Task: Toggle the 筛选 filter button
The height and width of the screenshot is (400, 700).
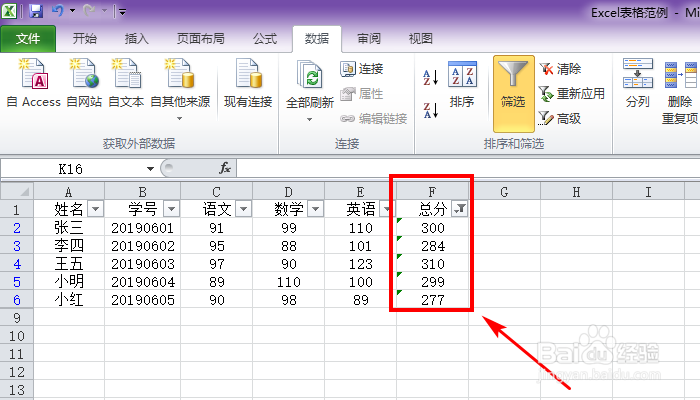Action: 513,94
